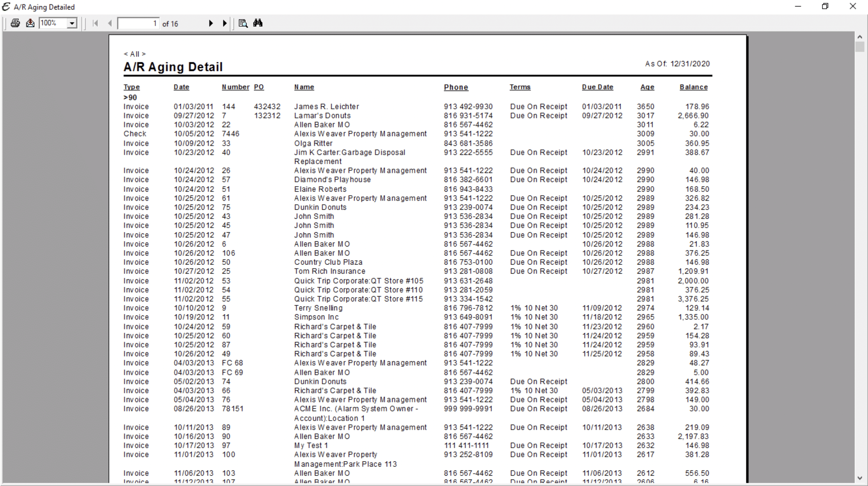Click the binoculars Find icon
The image size is (868, 486).
pos(258,23)
